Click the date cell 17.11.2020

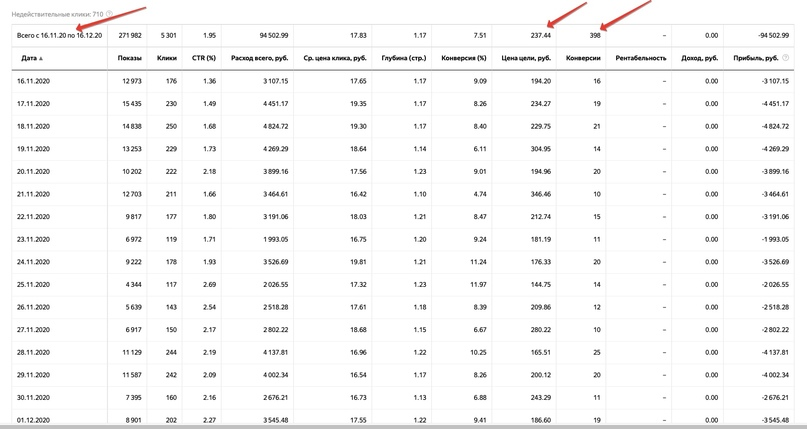point(33,104)
